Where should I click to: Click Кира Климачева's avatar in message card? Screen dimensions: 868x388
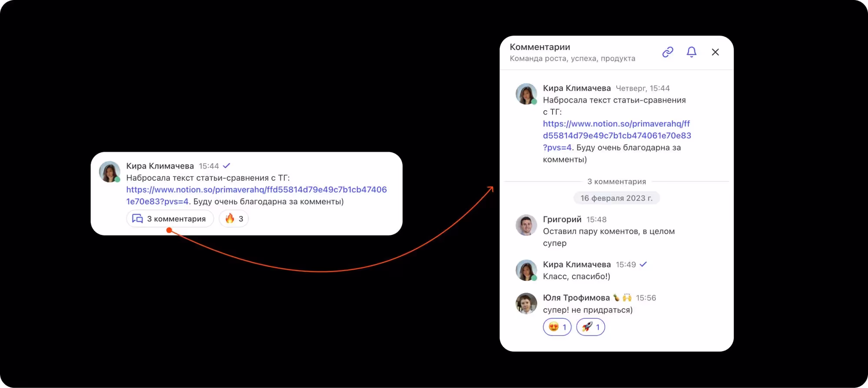109,172
